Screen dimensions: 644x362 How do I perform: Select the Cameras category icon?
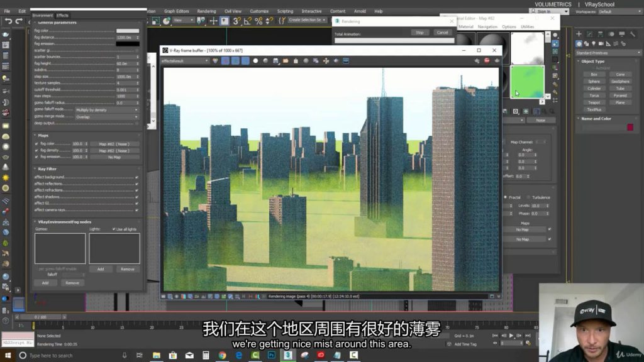click(x=601, y=43)
